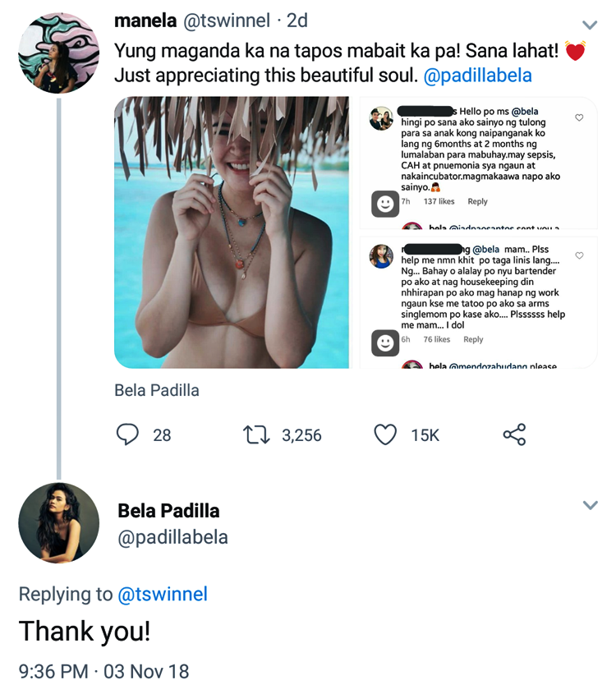Open smiley avatar beside the 137 likes comment
This screenshot has height=694, width=616.
(384, 203)
